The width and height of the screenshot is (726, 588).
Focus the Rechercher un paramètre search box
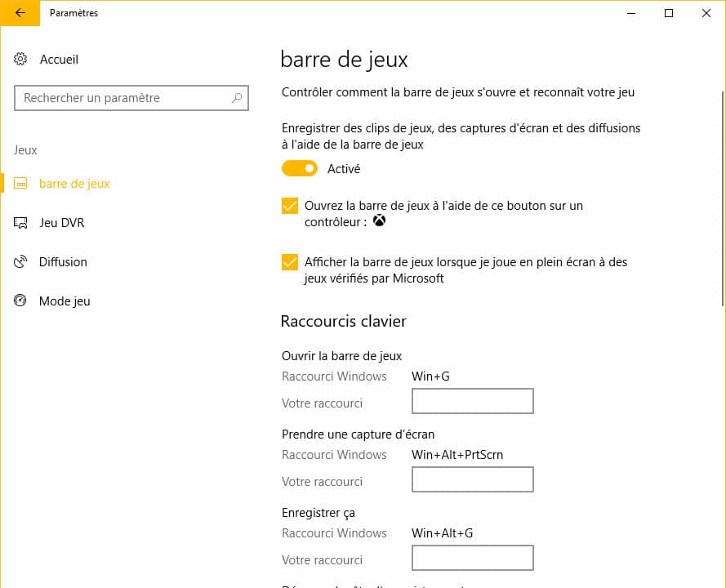click(x=131, y=98)
